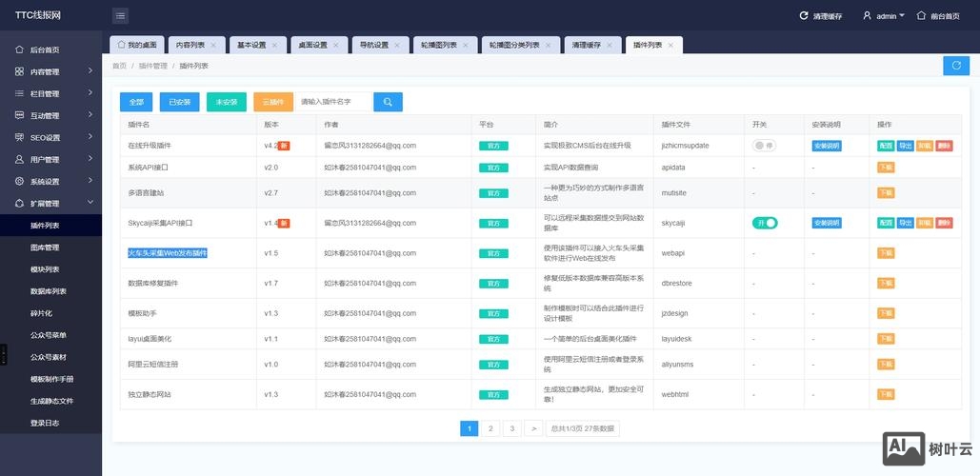Click the 栏目管理 list icon in sidebar
980x476 pixels.
click(x=19, y=93)
